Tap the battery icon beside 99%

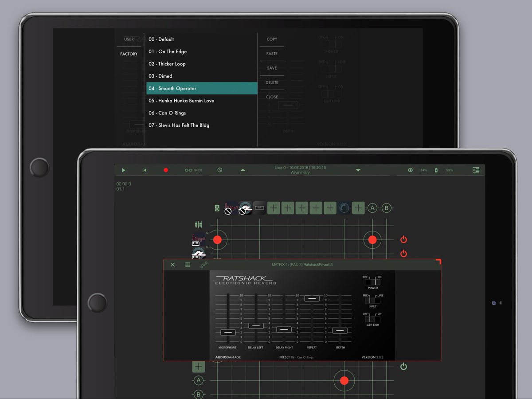[x=436, y=170]
